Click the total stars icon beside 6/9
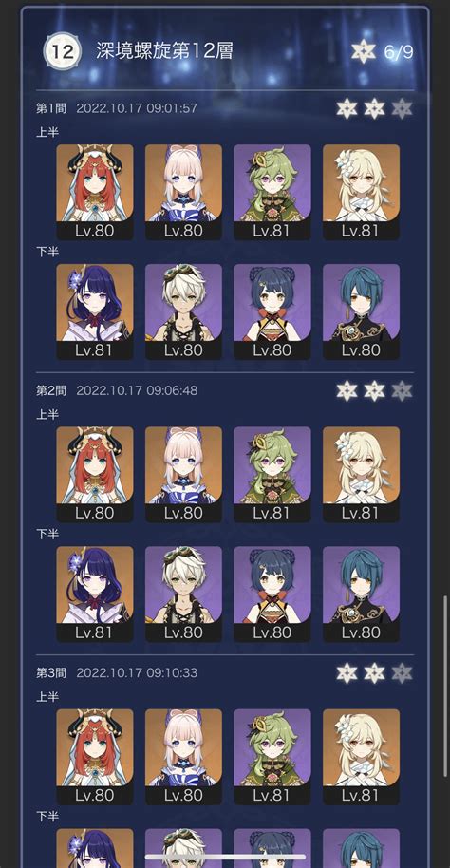The height and width of the screenshot is (868, 450). click(x=364, y=51)
